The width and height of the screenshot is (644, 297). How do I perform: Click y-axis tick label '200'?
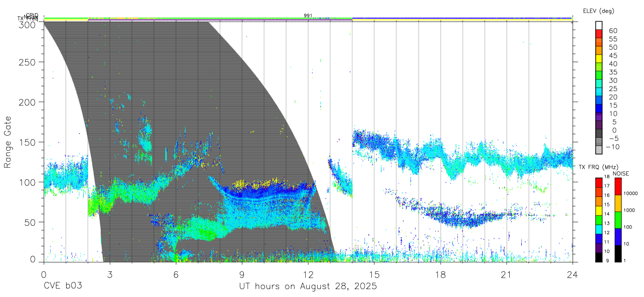[28, 102]
